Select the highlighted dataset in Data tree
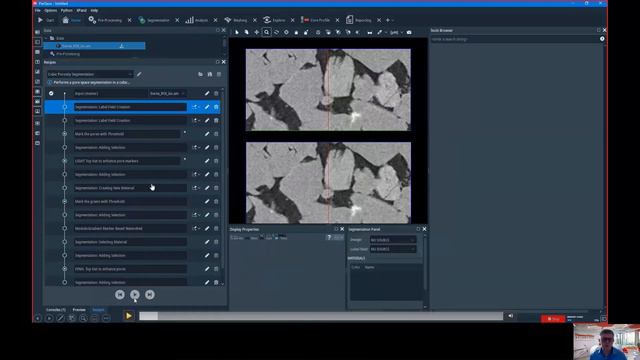This screenshot has width=640, height=360. tap(94, 46)
